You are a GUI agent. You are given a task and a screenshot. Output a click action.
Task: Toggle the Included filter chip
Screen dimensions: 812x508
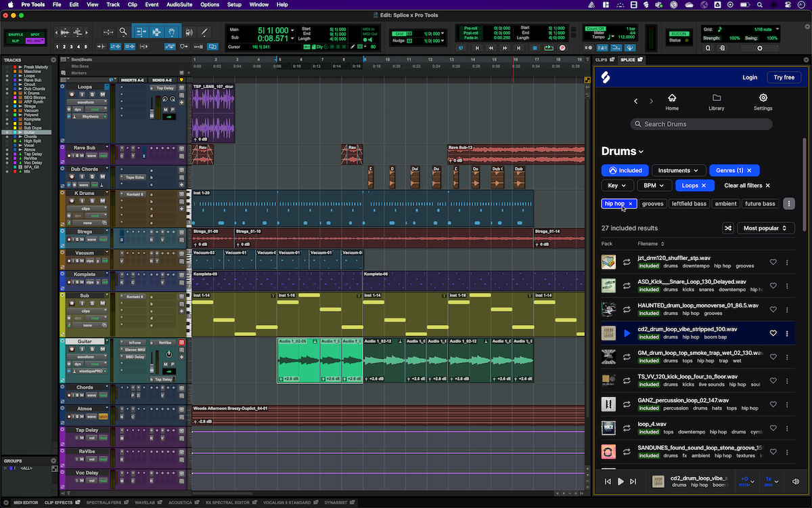(x=625, y=171)
